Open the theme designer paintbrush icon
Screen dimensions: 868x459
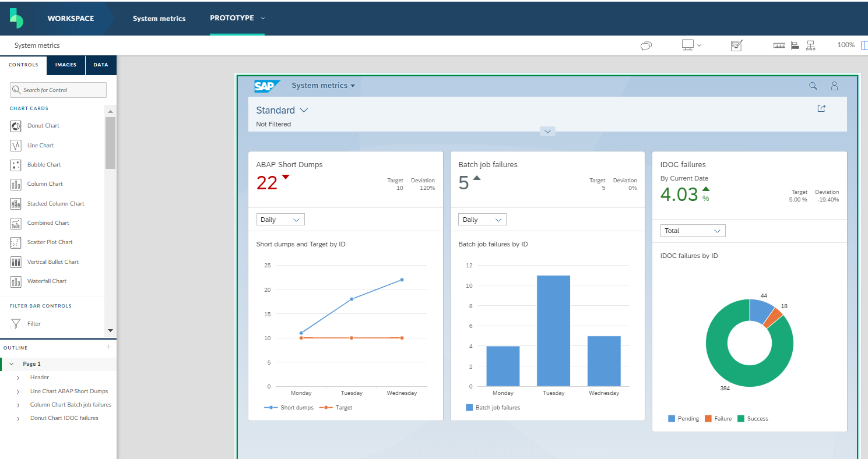[736, 45]
